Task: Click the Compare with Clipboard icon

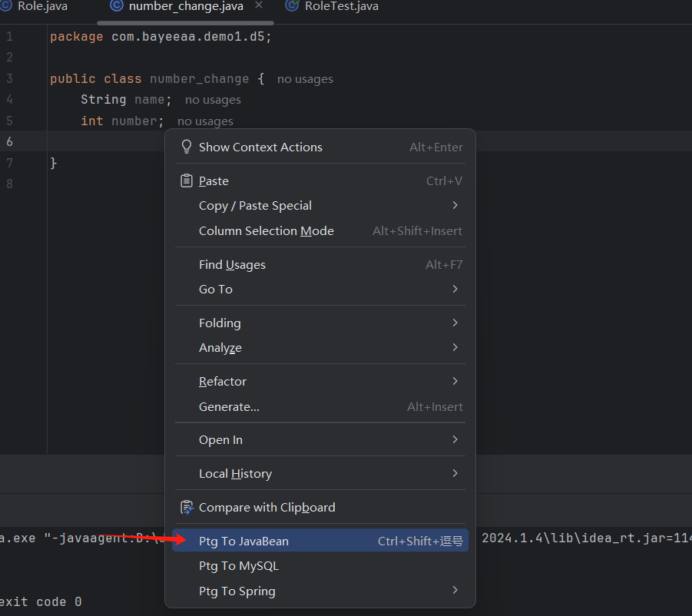Action: [x=187, y=508]
